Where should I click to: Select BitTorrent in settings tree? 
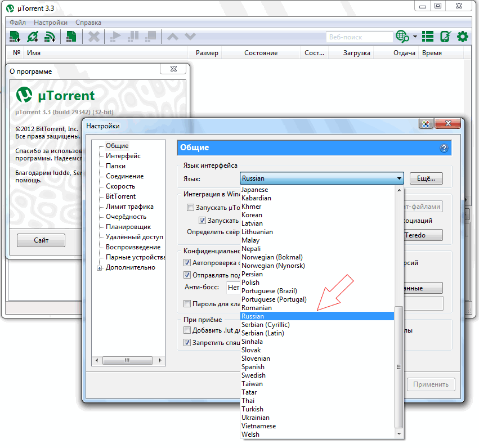(120, 196)
